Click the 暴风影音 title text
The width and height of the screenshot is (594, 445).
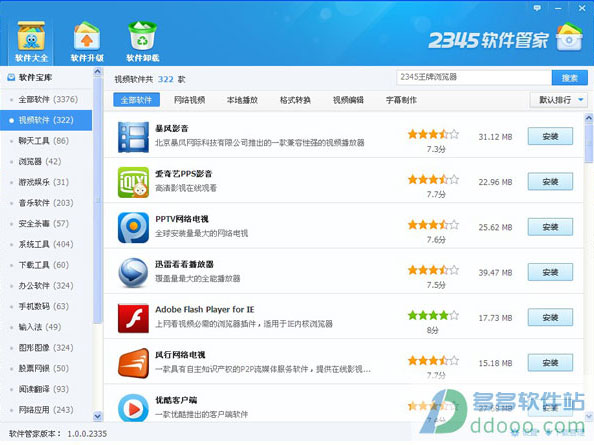[x=172, y=128]
